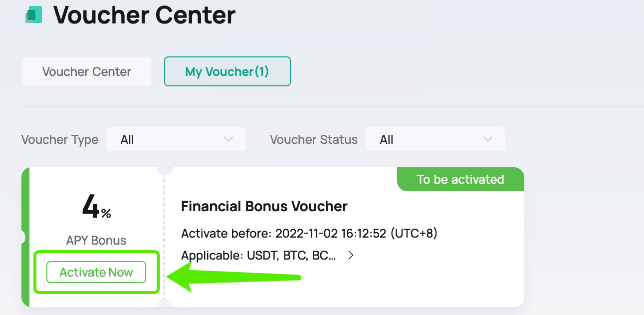Open the Voucher Status dropdown arrow

(488, 139)
